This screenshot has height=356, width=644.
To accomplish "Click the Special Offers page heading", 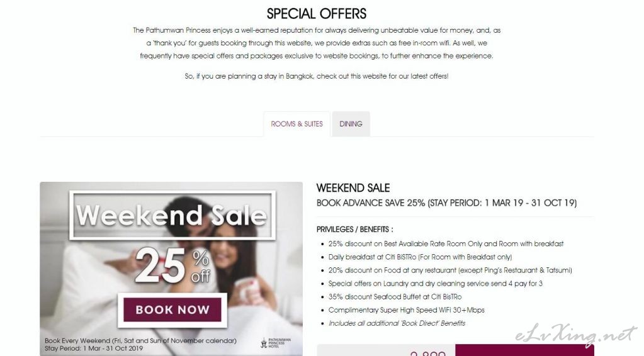I will [x=316, y=14].
